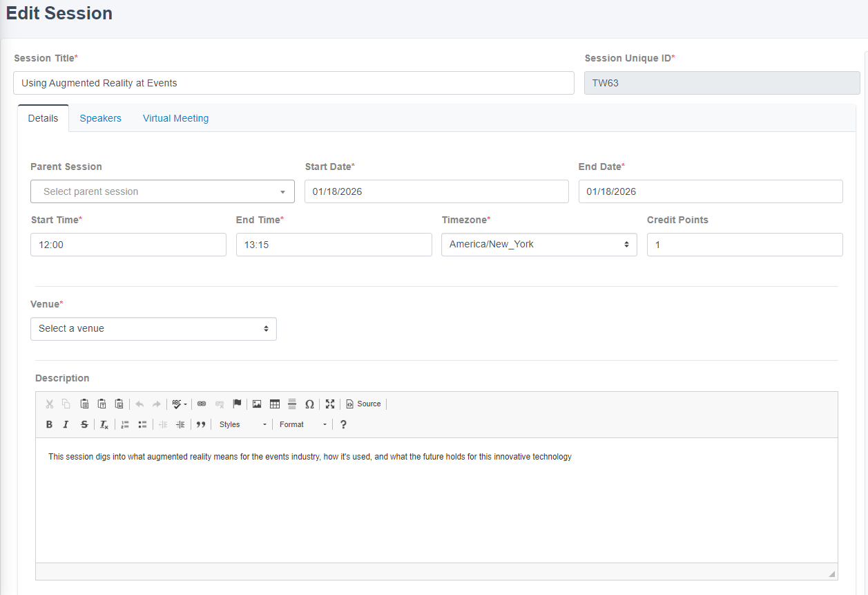Click the Cut scissors icon in editor toolbar

50,404
